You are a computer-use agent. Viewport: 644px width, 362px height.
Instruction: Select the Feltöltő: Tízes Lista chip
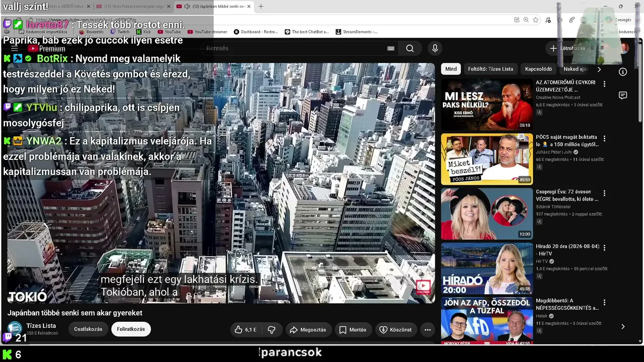[x=491, y=69]
